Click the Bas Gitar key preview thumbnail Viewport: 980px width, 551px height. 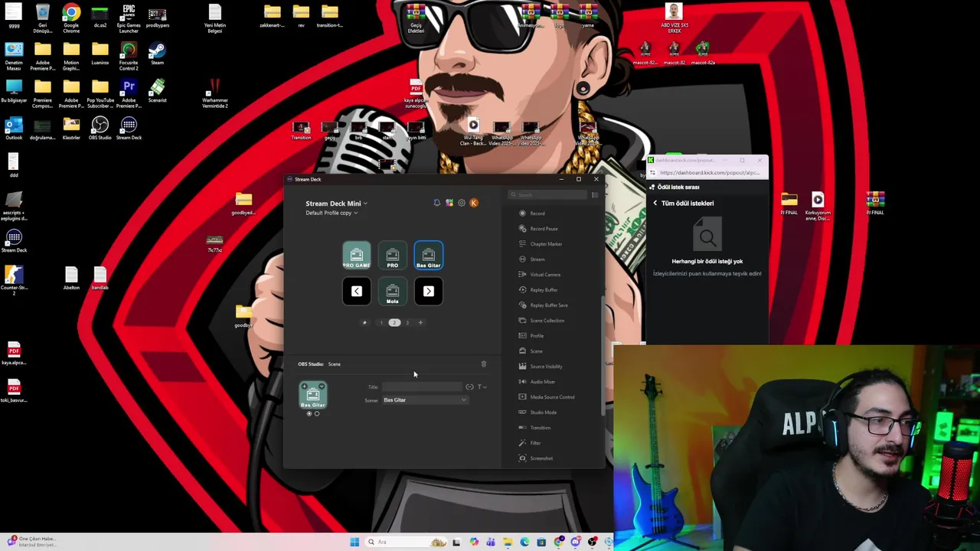313,396
